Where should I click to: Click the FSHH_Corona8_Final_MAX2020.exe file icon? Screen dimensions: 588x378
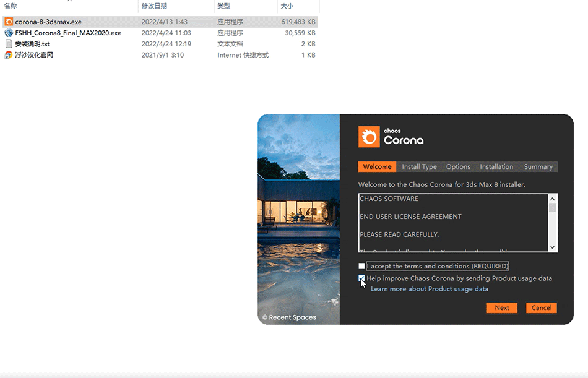[x=9, y=33]
